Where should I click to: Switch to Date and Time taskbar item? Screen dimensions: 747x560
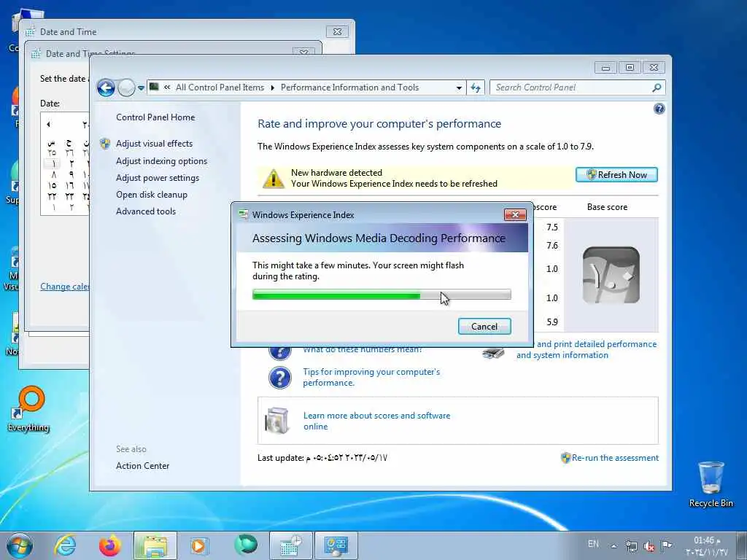291,545
